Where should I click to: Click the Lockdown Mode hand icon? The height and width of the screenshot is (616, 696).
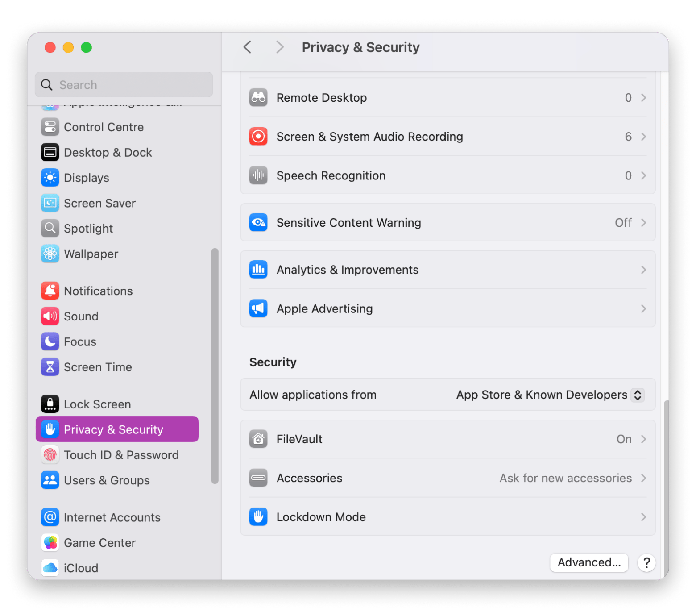(x=258, y=517)
